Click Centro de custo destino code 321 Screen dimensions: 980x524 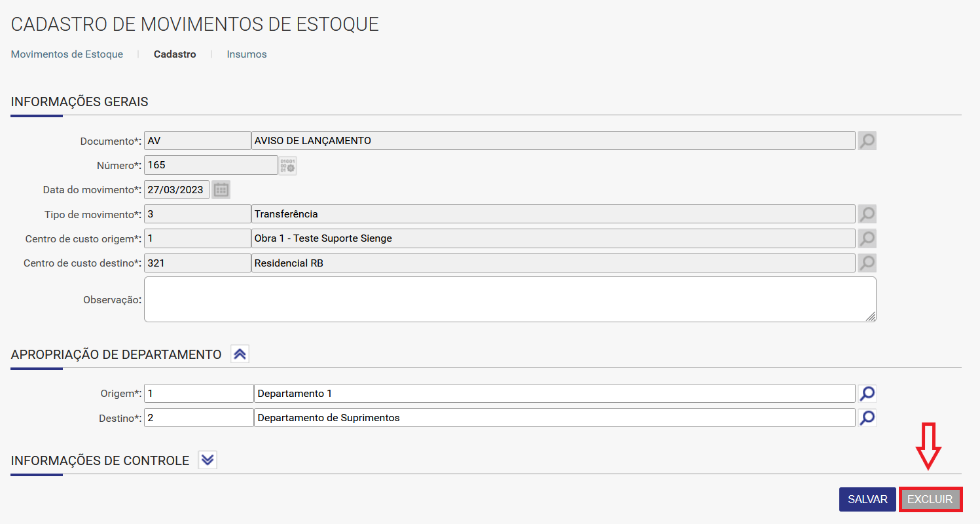click(198, 263)
